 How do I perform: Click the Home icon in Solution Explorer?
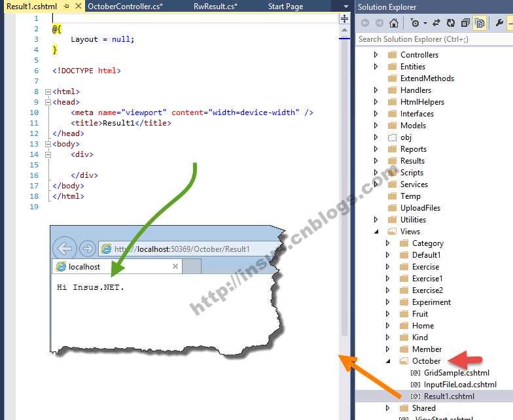click(394, 23)
